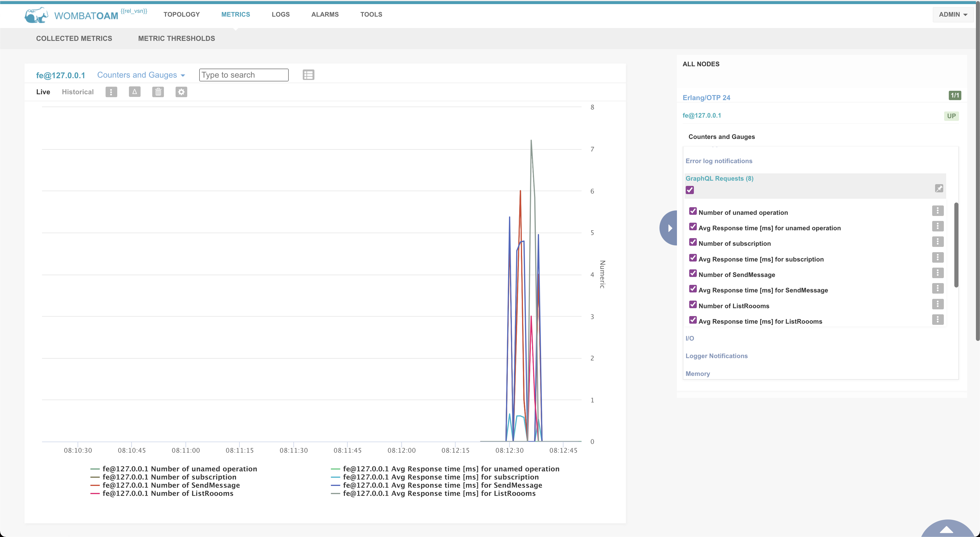Switch to COLLECTED METRICS subtab

(x=74, y=39)
